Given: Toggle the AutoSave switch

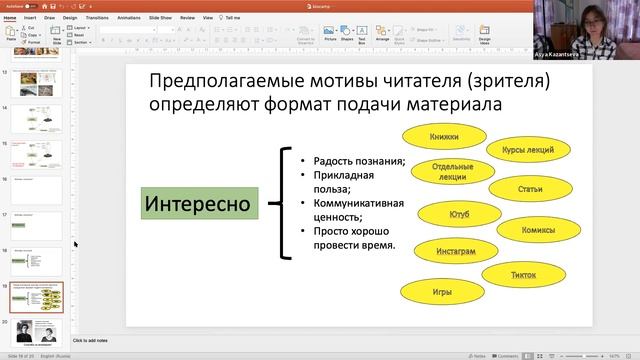Looking at the screenshot, I should [x=31, y=6].
